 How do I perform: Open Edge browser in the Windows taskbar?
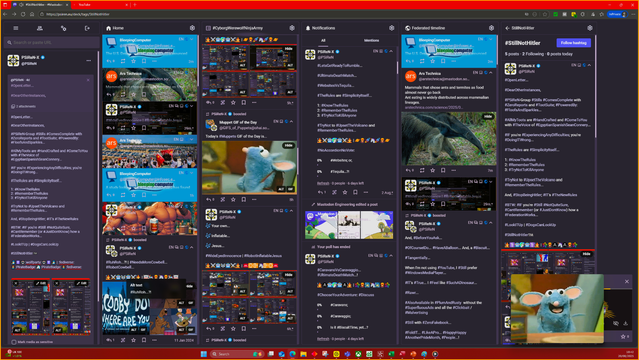pos(292,354)
